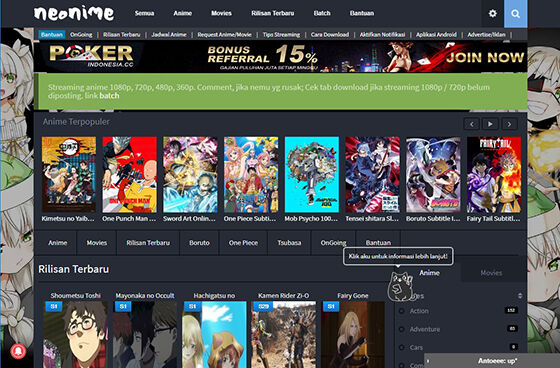
Task: Open Tips Streaming link
Action: 281,35
